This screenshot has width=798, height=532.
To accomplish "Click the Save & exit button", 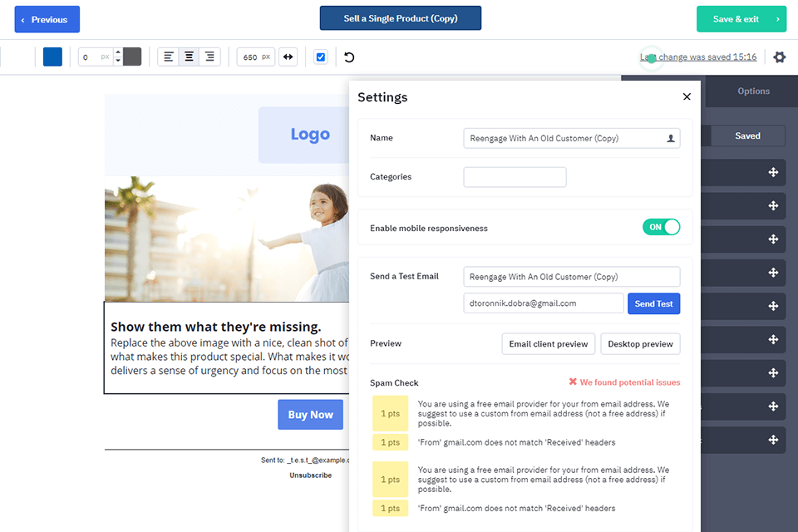I will point(741,17).
